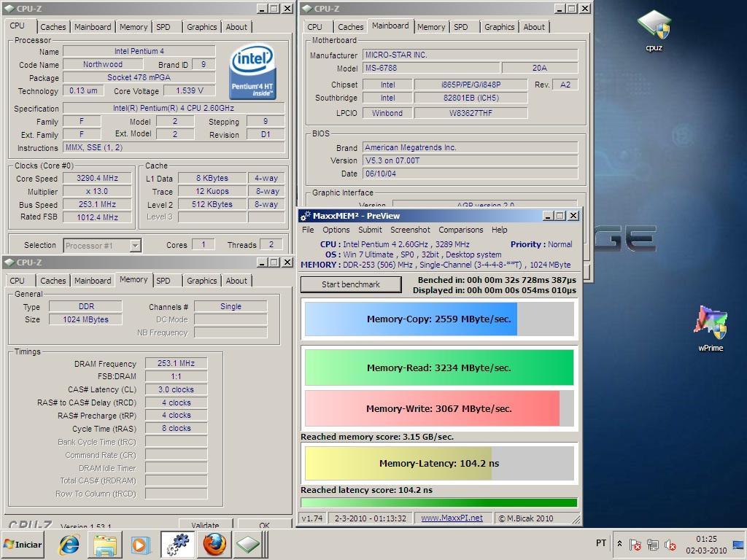Open Mainboard tab in bottom CPU-Z window

[x=93, y=281]
